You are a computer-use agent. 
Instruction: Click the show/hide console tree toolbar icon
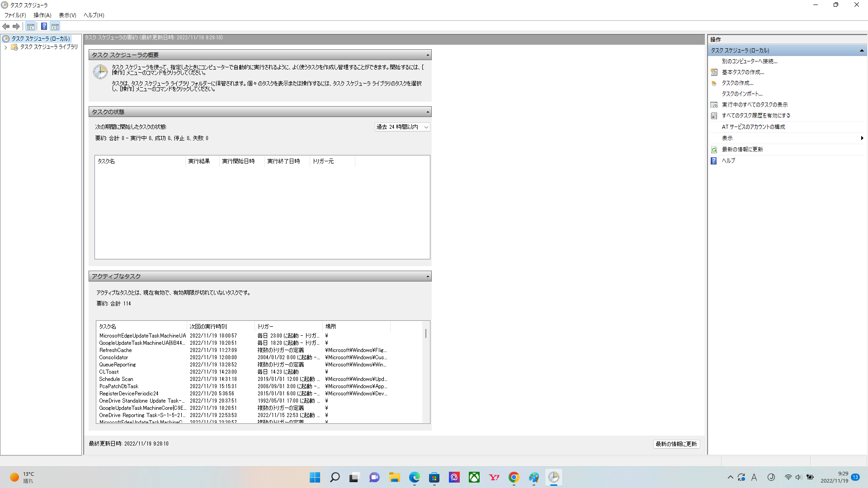[30, 26]
